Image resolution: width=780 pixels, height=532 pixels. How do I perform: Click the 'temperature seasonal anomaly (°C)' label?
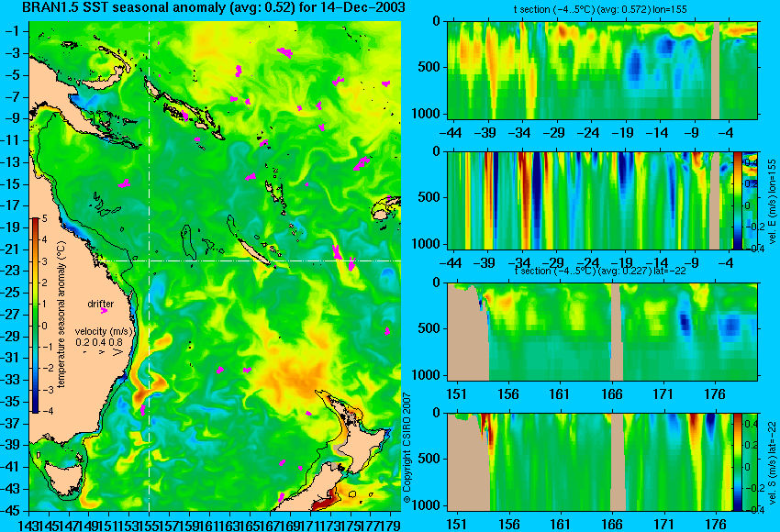pos(61,315)
